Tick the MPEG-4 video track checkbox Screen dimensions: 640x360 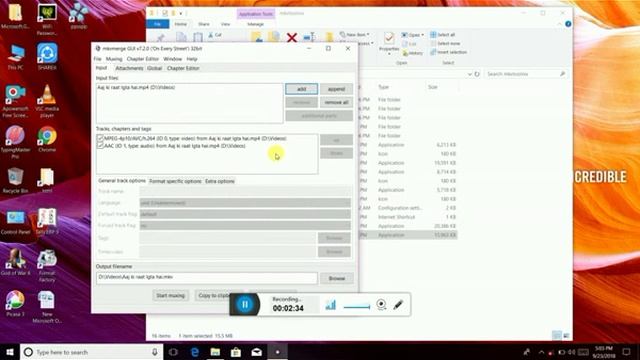click(100, 138)
